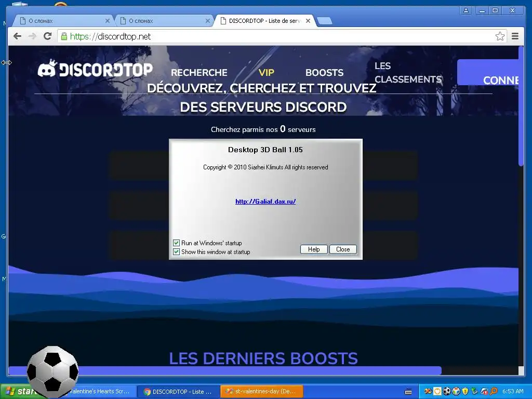Click the page vertical scrollbar thumb
The height and width of the screenshot is (399, 532).
click(521, 106)
